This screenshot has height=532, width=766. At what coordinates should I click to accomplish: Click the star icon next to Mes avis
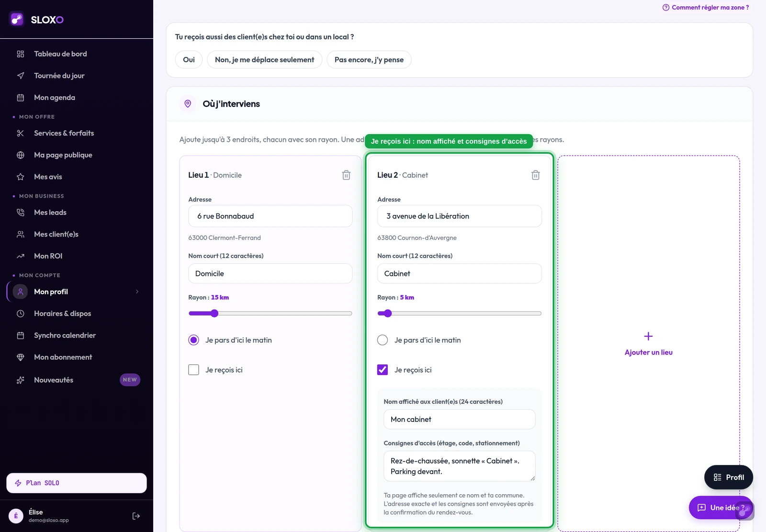(21, 177)
